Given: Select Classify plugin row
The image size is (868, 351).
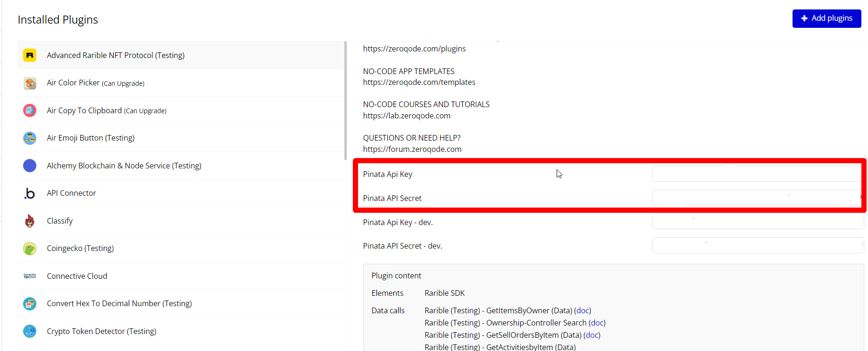Looking at the screenshot, I should (181, 221).
